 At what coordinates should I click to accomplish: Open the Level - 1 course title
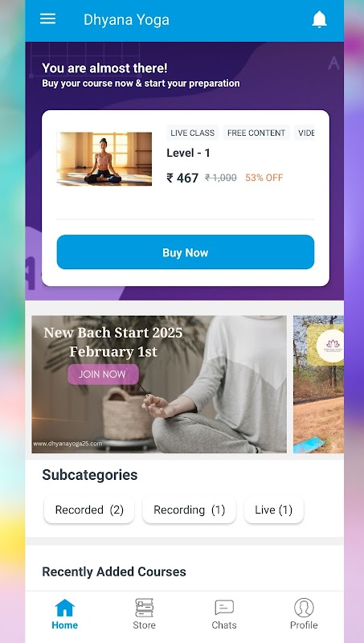coord(188,153)
